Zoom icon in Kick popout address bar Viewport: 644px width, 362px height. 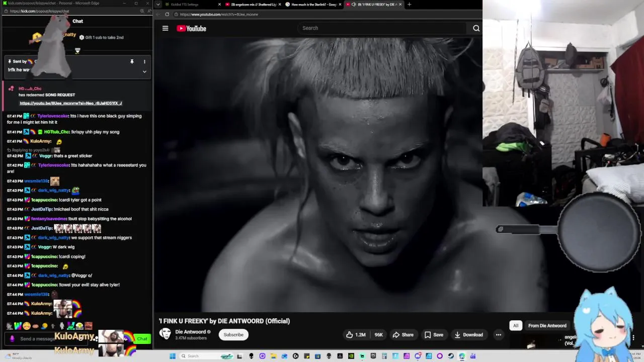[x=142, y=11]
